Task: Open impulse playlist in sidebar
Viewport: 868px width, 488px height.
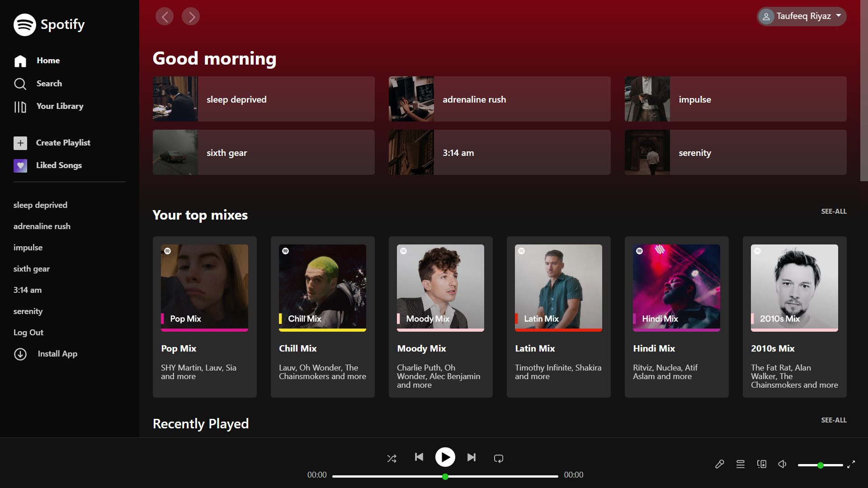Action: pos(28,248)
